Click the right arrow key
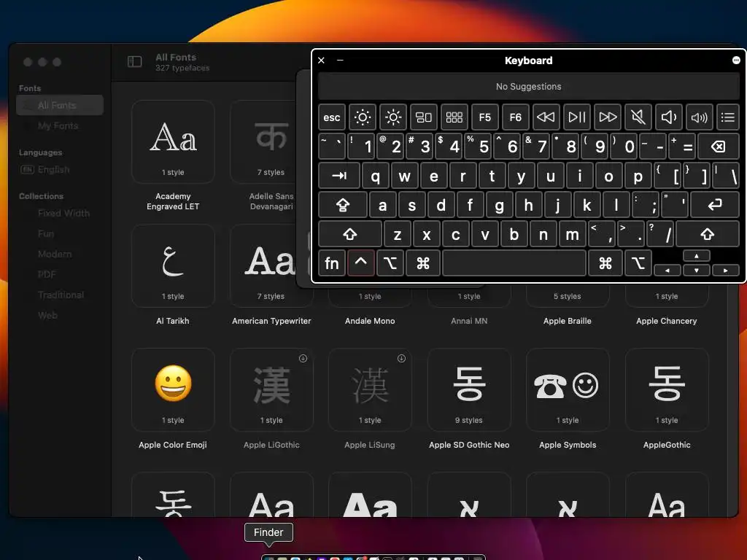 point(726,271)
